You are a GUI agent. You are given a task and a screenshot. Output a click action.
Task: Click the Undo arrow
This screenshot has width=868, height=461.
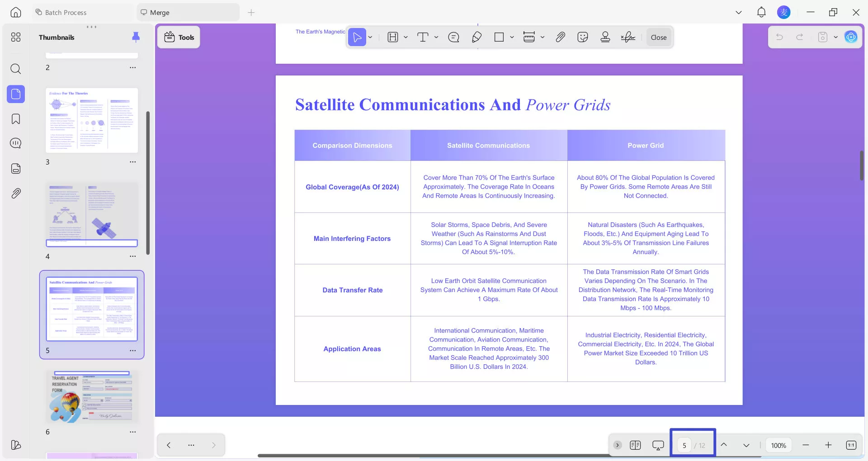click(x=779, y=37)
